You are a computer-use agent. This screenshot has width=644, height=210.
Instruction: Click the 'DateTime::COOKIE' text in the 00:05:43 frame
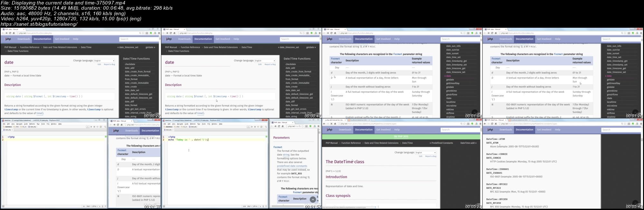coord(497,154)
